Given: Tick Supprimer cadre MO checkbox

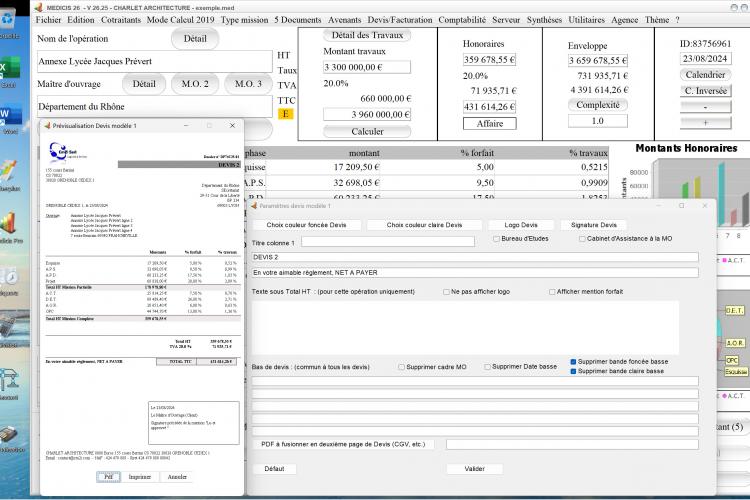Looking at the screenshot, I should coord(401,367).
